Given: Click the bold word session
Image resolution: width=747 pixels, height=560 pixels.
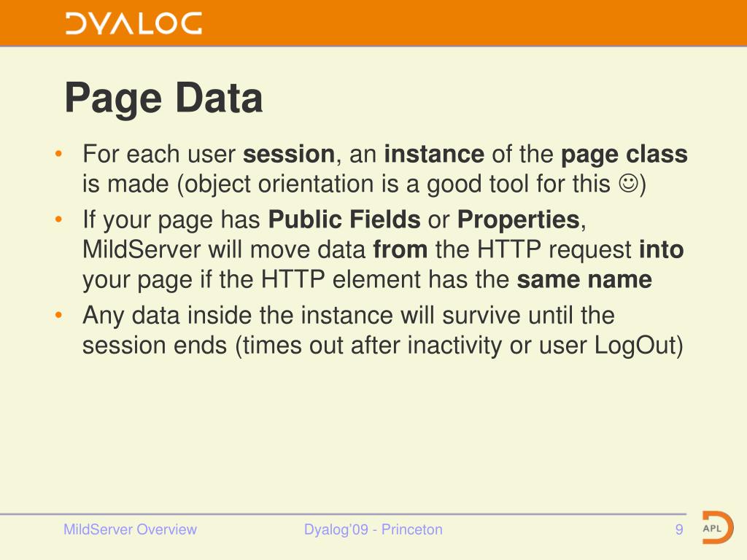Looking at the screenshot, I should tap(289, 155).
